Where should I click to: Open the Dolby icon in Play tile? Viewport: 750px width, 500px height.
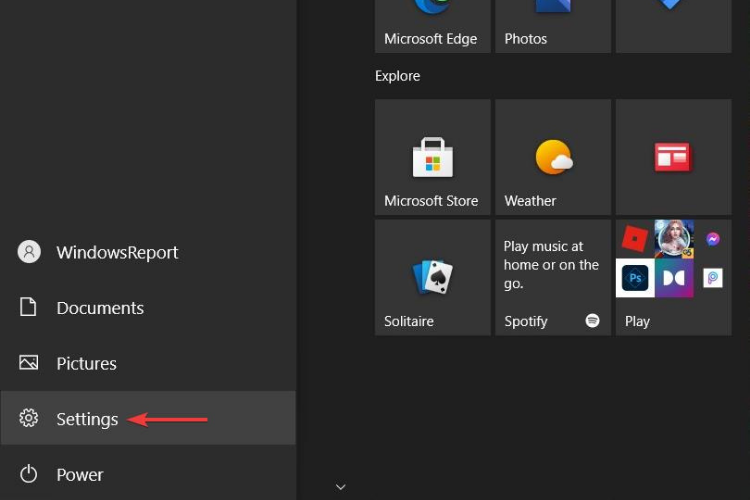pos(674,278)
